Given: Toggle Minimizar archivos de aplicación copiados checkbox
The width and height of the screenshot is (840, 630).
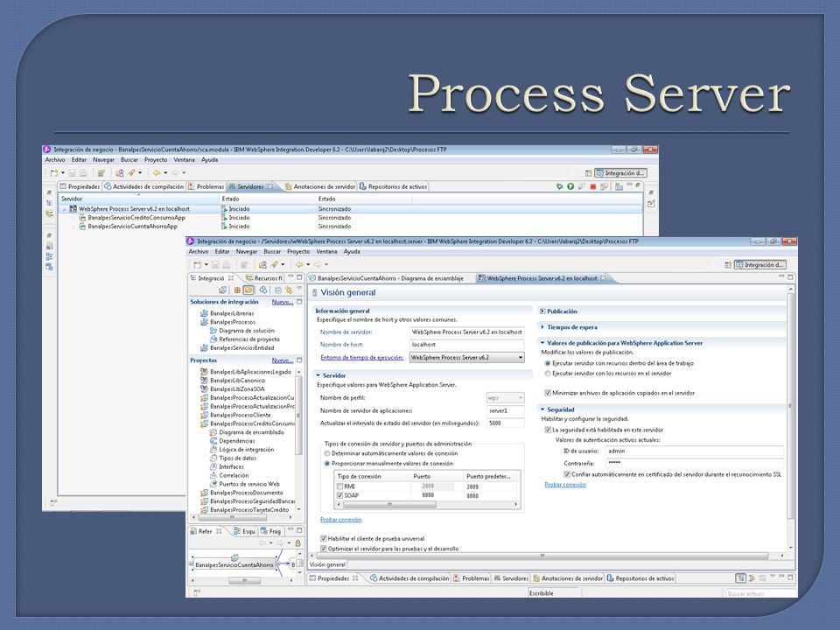Looking at the screenshot, I should tap(548, 393).
